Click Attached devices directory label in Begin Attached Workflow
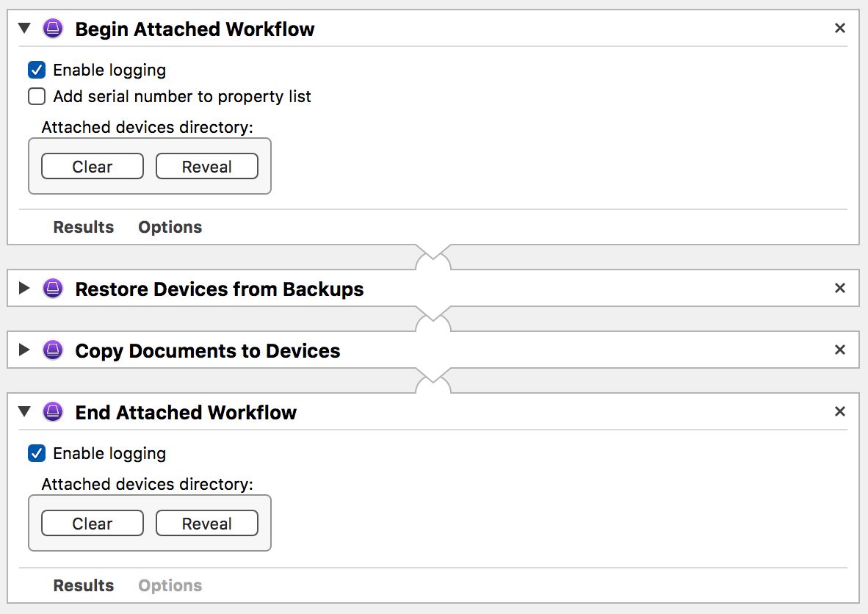868x614 pixels. coord(148,127)
